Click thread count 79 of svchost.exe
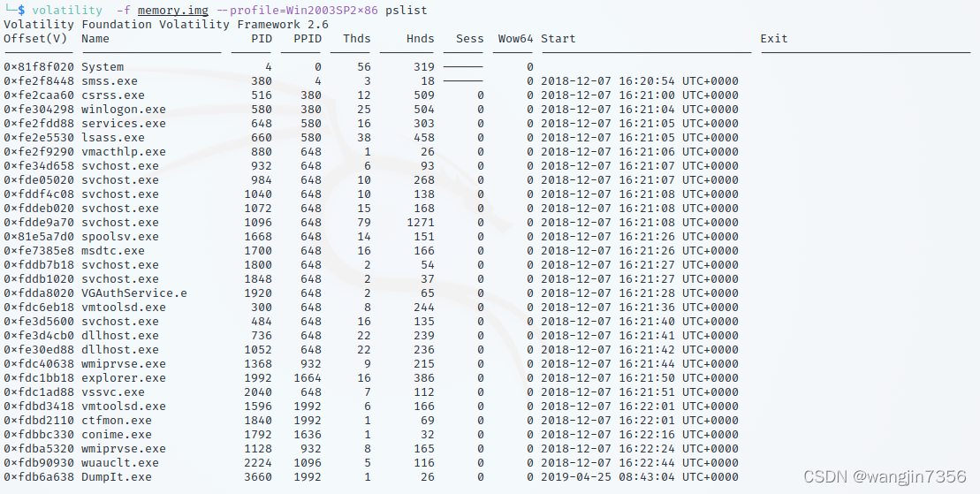 (364, 223)
